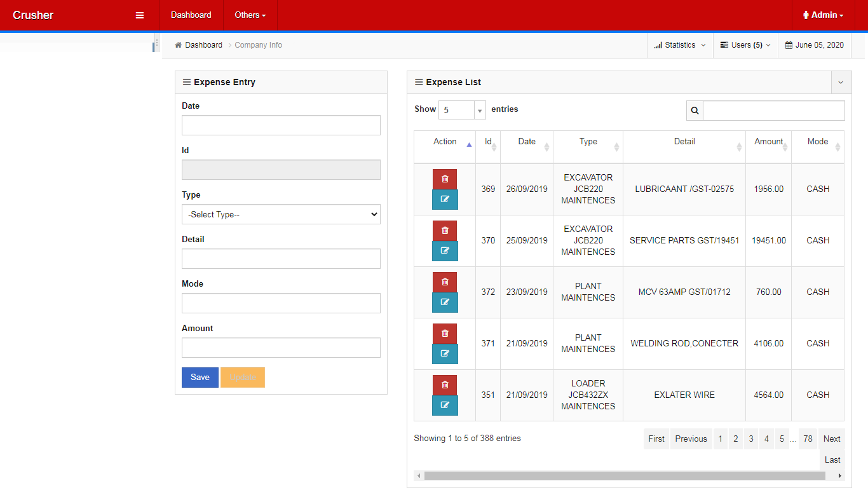868x504 pixels.
Task: Click the 'LUBRICAANT /GST-02575' detail cell
Action: click(x=684, y=189)
